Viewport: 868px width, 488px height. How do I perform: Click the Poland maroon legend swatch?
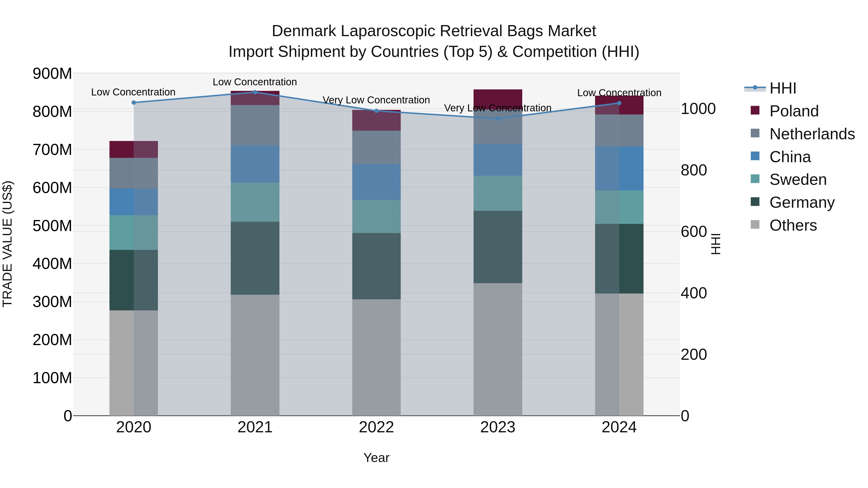click(x=755, y=110)
